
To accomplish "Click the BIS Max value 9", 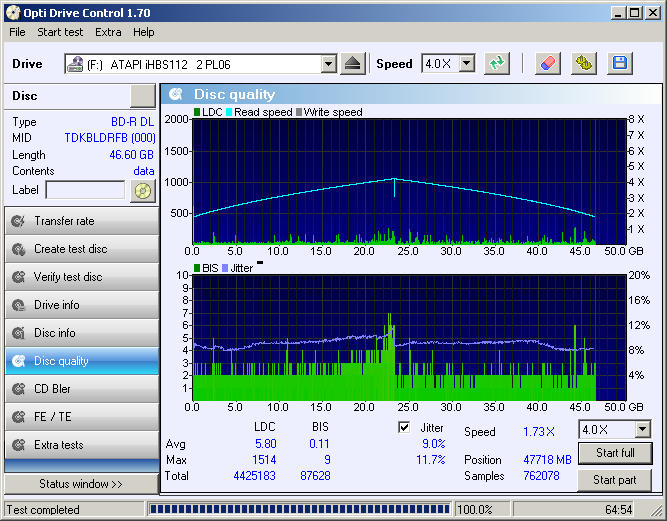I will (327, 460).
